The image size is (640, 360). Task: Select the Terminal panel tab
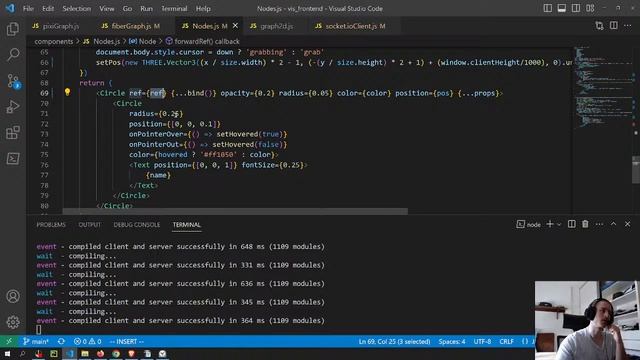187,224
